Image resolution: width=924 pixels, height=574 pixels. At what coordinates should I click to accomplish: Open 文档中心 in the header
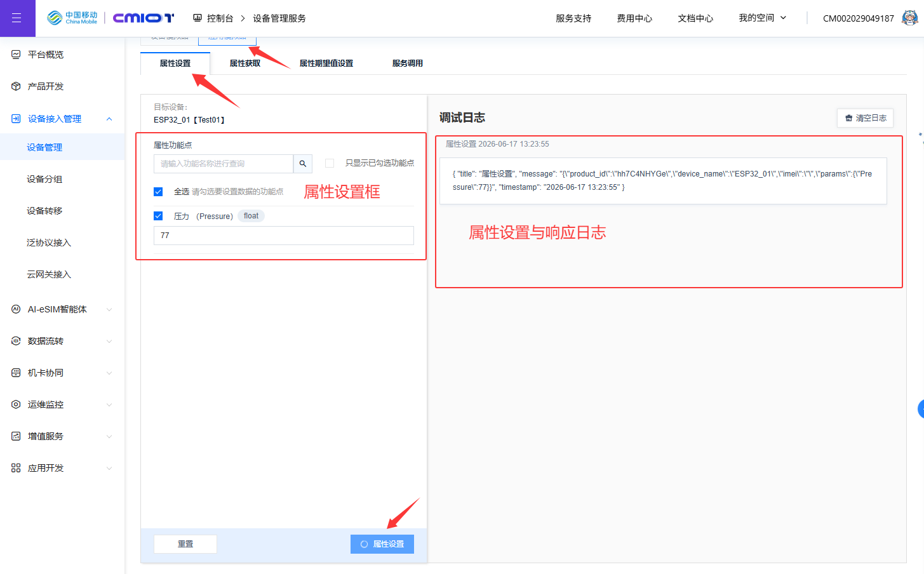pyautogui.click(x=695, y=18)
